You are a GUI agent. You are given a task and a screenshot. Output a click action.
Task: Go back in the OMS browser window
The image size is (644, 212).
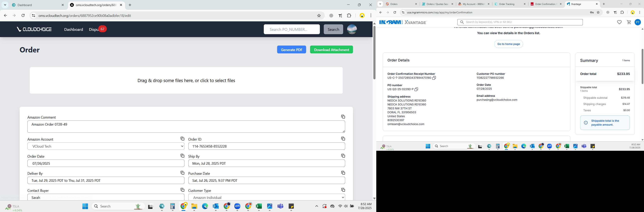click(5, 16)
